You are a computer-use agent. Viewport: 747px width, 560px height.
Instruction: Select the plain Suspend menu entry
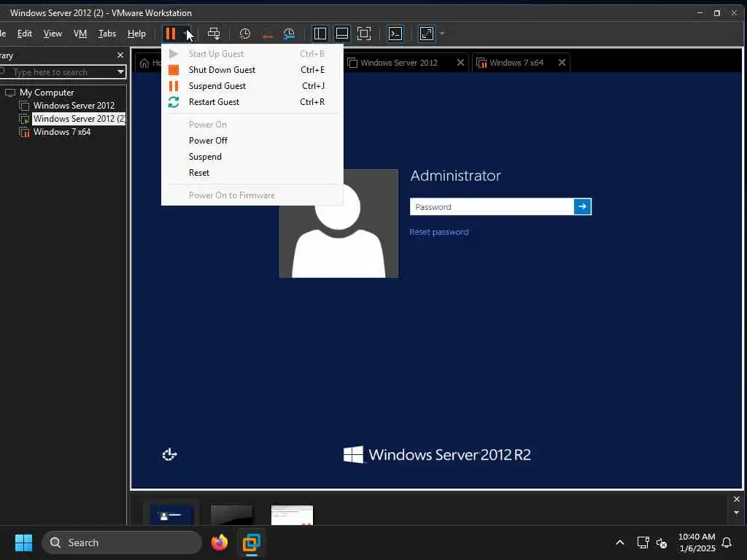[252, 157]
